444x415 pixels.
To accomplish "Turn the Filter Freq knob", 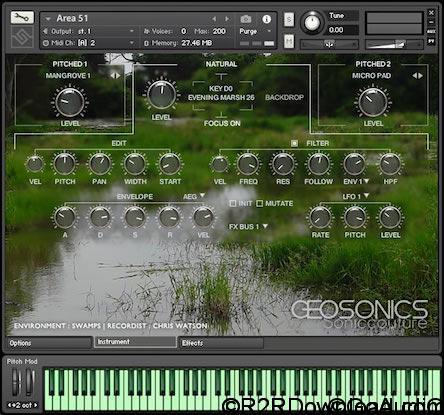I will (248, 164).
